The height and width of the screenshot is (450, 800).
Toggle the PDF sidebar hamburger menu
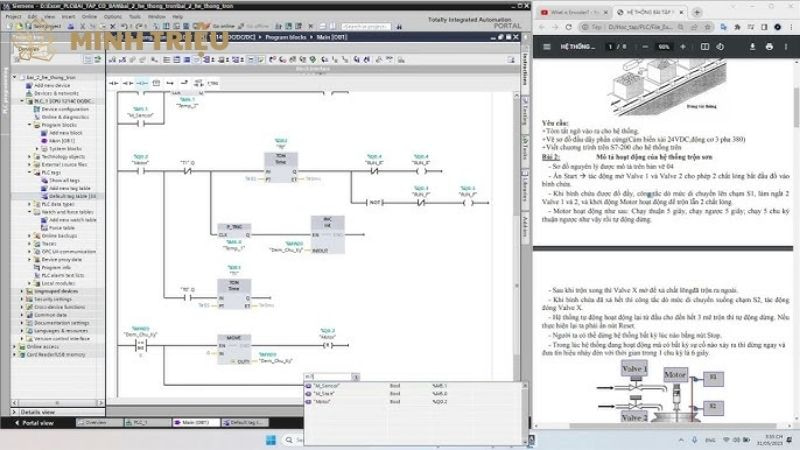pyautogui.click(x=546, y=46)
